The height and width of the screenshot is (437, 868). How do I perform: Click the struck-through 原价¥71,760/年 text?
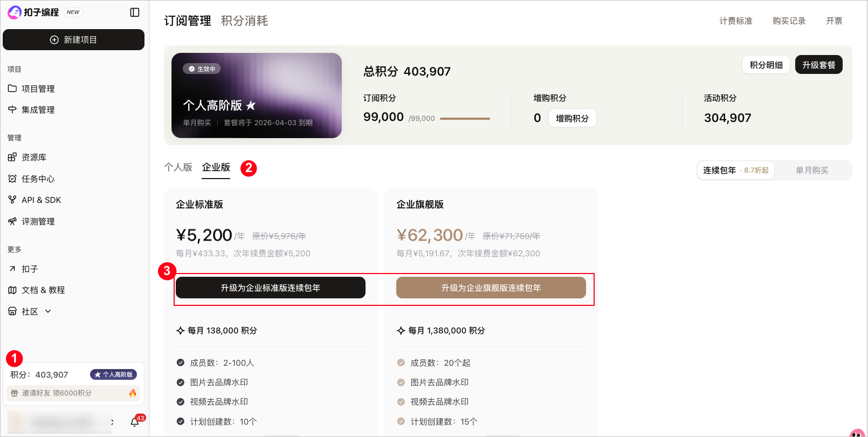pos(511,236)
